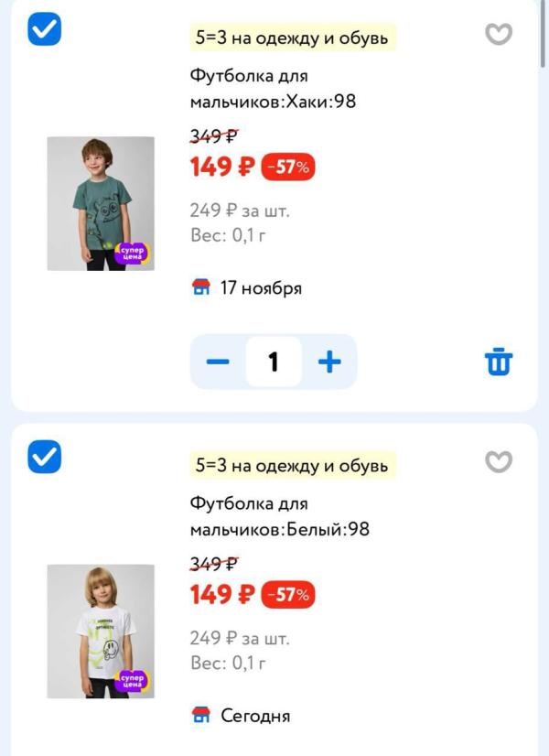Tap first 5=3 на одежду и обувь promo label
Screen dimensions: 549x756
click(x=292, y=38)
